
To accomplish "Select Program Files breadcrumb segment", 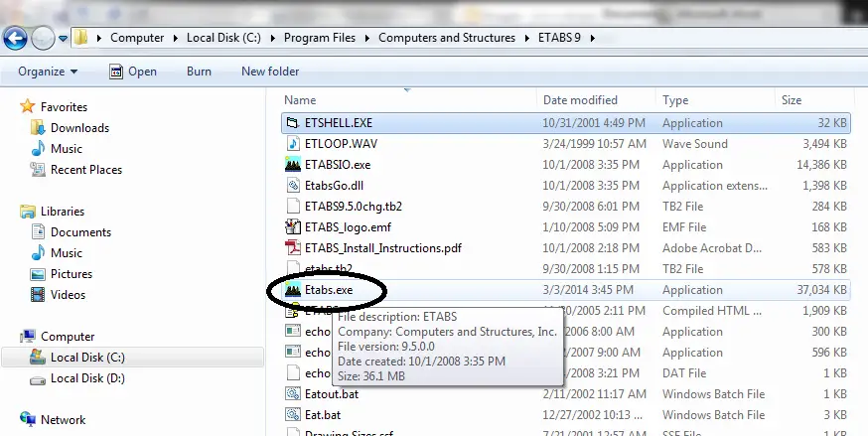I will pos(320,38).
